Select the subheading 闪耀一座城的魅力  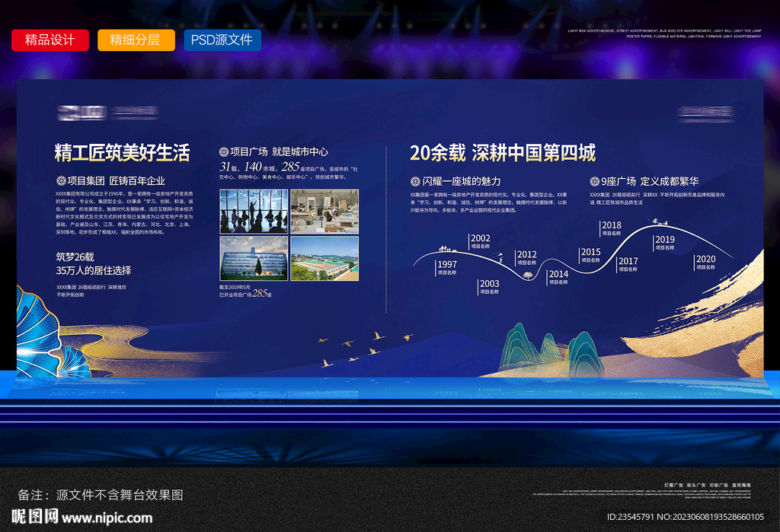coord(462,181)
